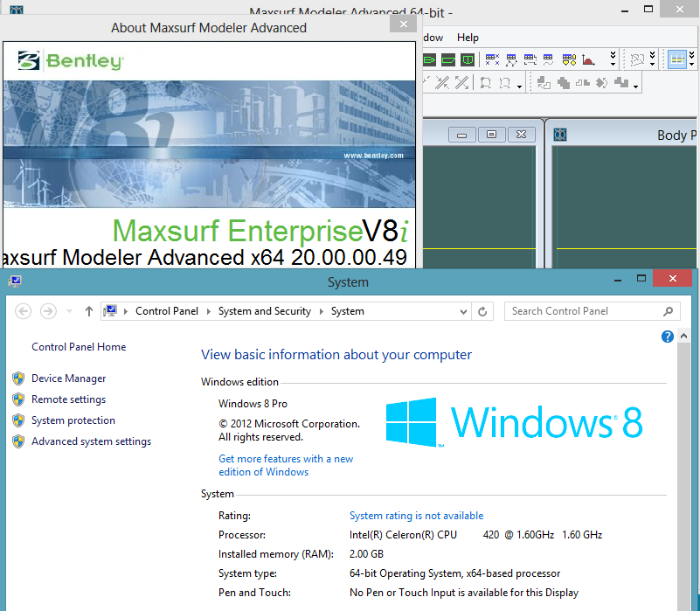Open System protection settings
This screenshot has width=700, height=611.
[x=73, y=420]
